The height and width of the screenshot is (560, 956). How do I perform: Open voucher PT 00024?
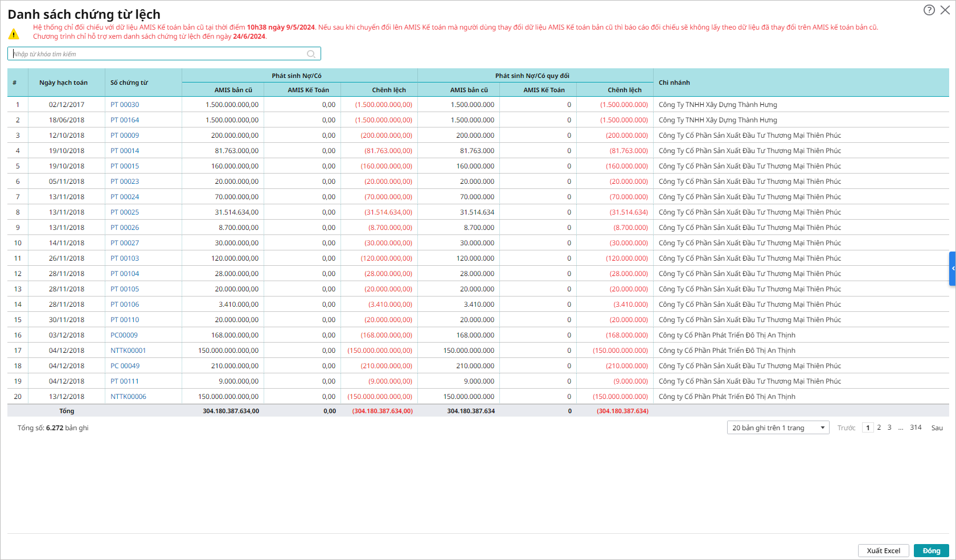coord(125,197)
